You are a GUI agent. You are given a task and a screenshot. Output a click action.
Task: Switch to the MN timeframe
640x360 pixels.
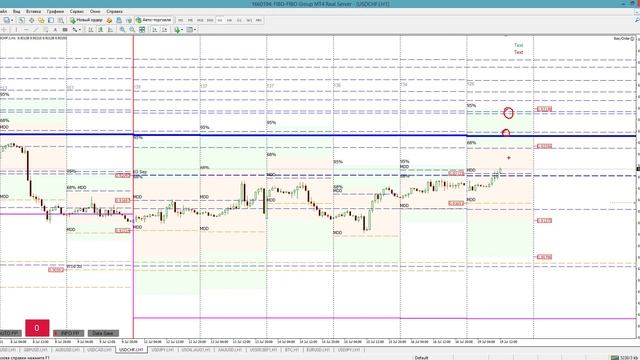coord(259,20)
